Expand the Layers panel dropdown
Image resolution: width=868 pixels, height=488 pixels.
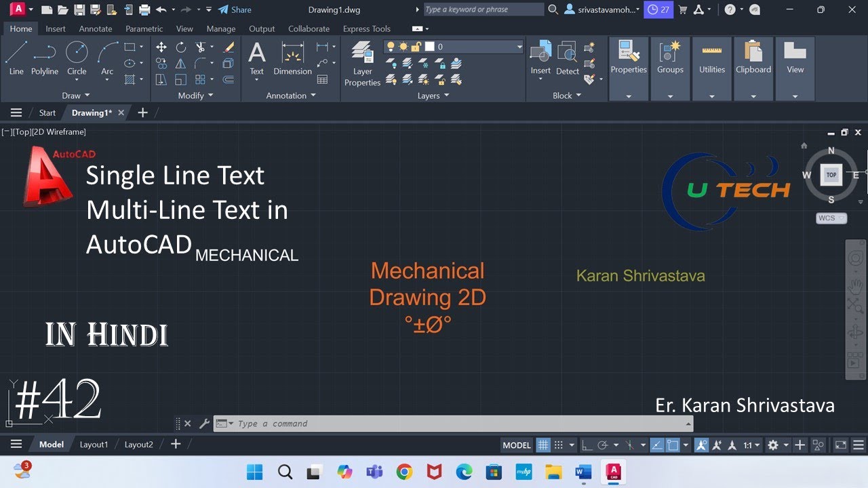click(x=433, y=96)
